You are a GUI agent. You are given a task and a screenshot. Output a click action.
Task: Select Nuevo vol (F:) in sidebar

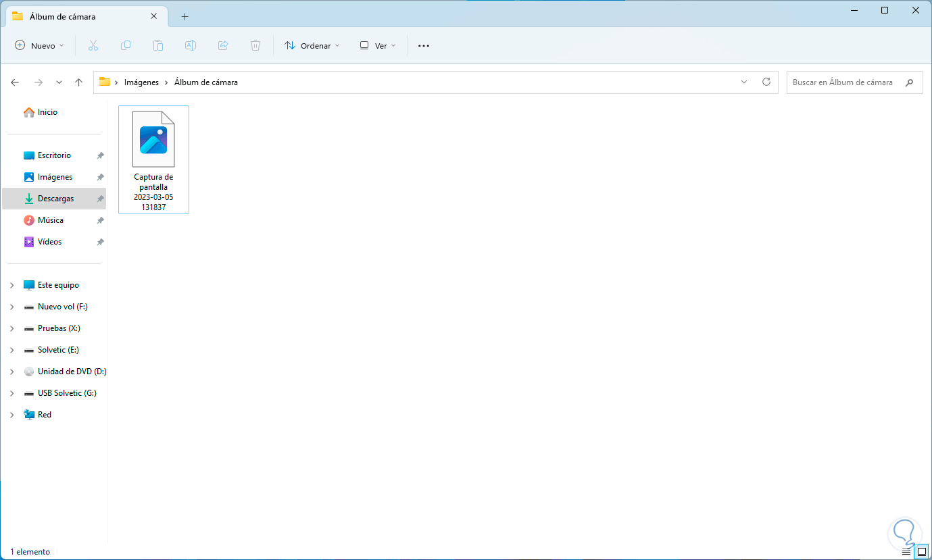(x=63, y=307)
